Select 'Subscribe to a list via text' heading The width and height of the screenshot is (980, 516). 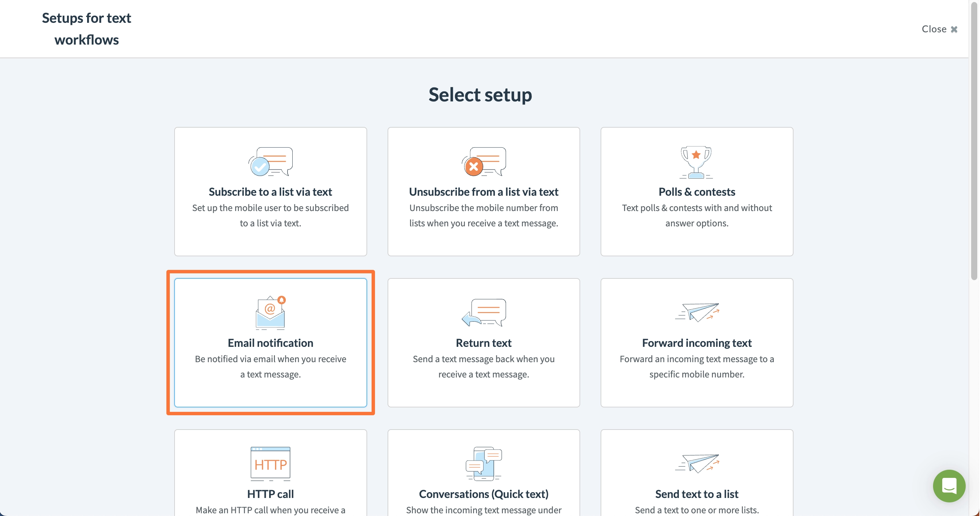pos(271,192)
